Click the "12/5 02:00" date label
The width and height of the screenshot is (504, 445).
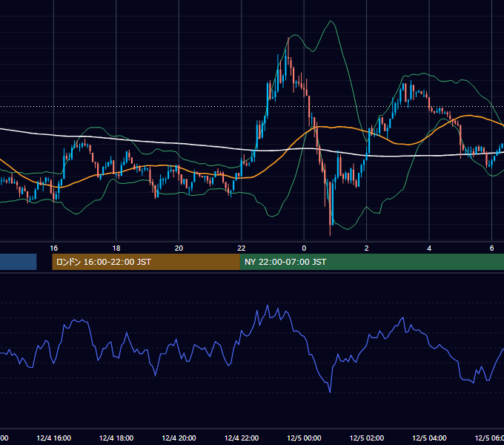tap(366, 438)
